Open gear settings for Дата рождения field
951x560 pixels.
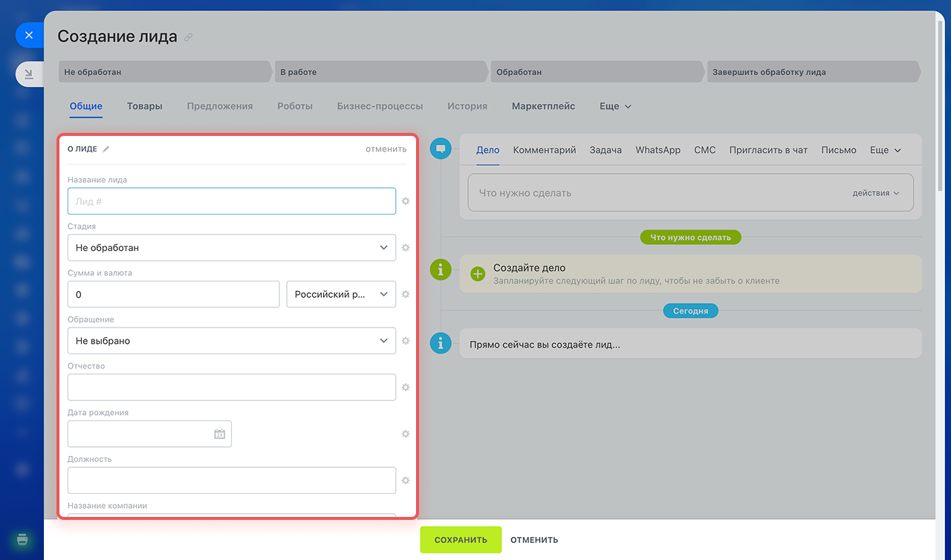coord(406,434)
